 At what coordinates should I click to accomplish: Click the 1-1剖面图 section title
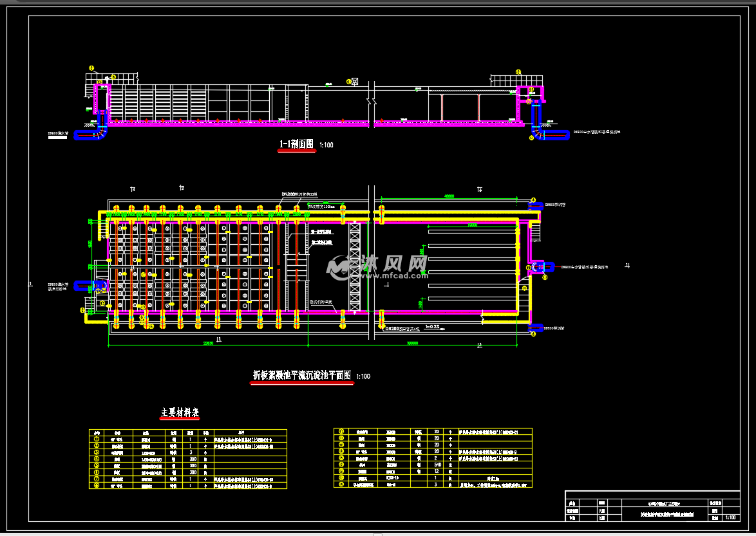coord(296,145)
